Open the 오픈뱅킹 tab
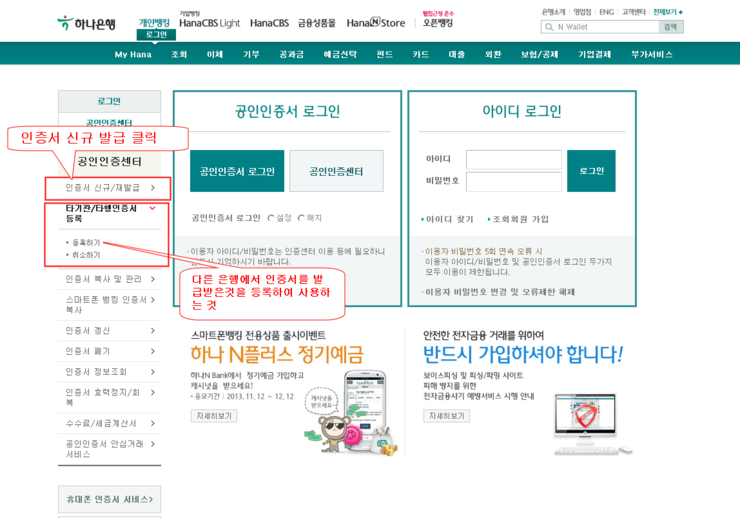This screenshot has height=519, width=740. pyautogui.click(x=438, y=23)
